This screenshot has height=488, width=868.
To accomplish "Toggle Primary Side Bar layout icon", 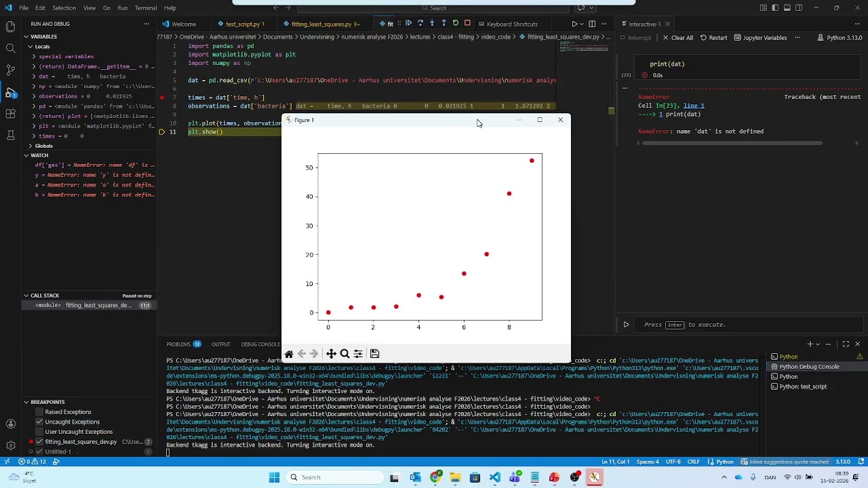I will point(776,8).
